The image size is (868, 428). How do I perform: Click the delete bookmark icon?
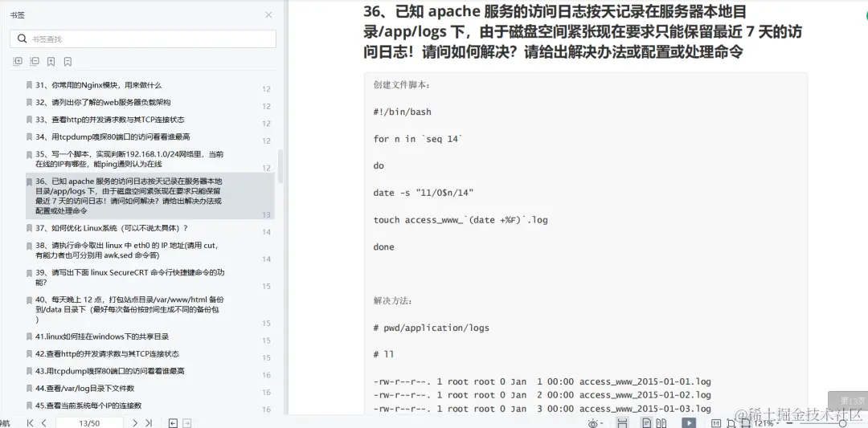pyautogui.click(x=68, y=61)
